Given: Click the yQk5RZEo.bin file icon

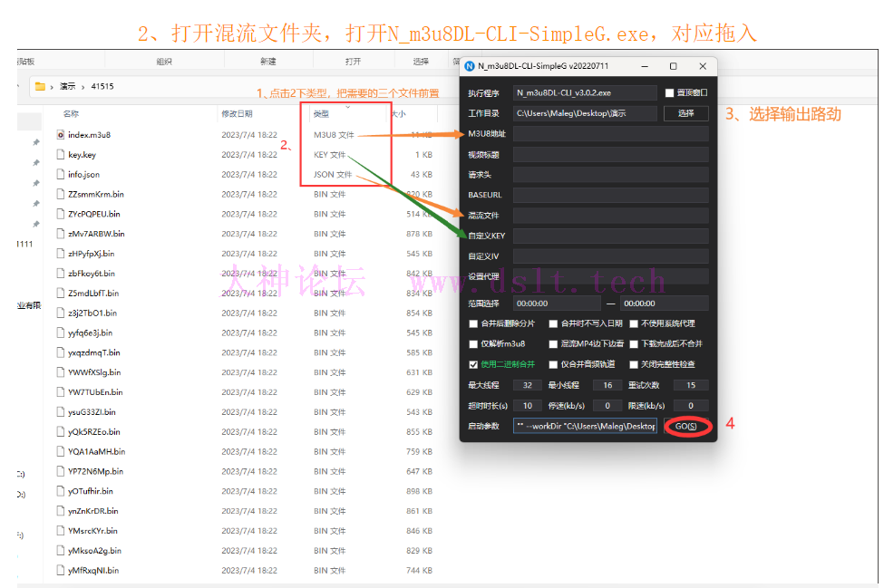Looking at the screenshot, I should coord(61,431).
